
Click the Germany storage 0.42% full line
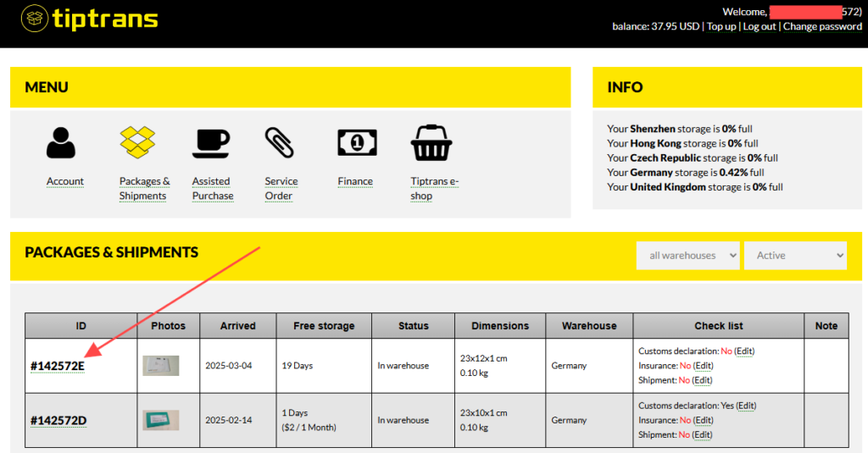click(685, 173)
